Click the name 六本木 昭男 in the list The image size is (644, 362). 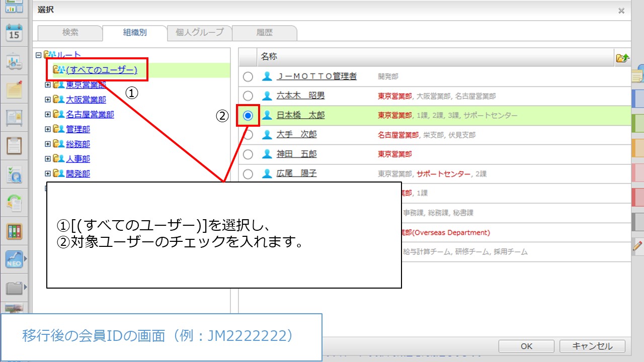click(x=300, y=96)
